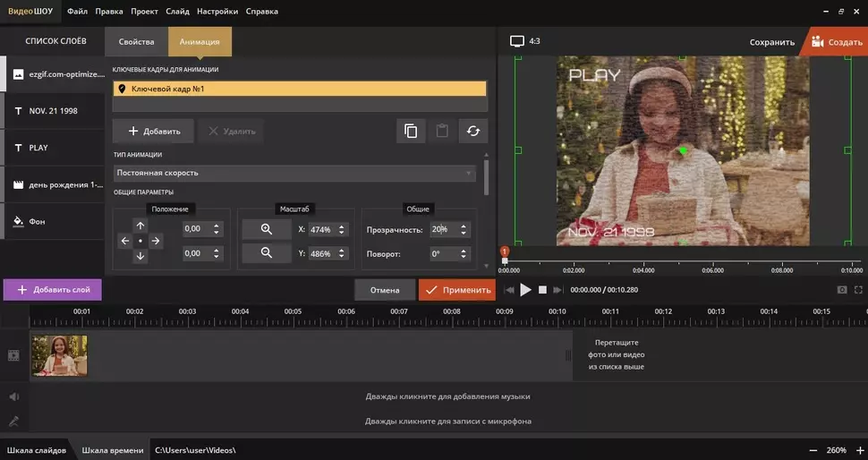Image resolution: width=868 pixels, height=460 pixels.
Task: Open the Справка menu
Action: tap(262, 11)
